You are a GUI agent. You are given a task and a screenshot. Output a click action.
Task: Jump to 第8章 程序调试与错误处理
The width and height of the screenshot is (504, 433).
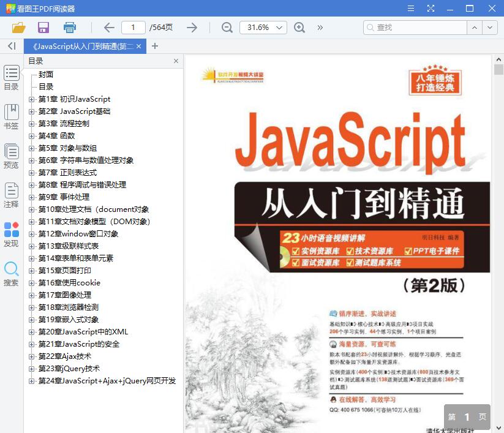[x=82, y=185]
